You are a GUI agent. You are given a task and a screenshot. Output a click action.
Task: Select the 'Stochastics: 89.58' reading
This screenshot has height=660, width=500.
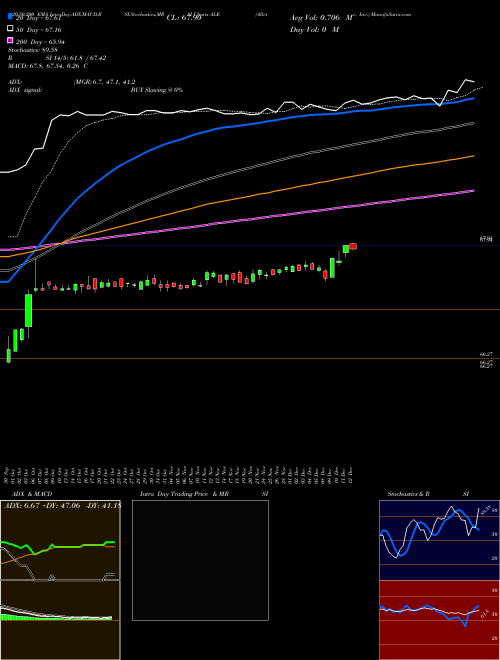click(32, 50)
